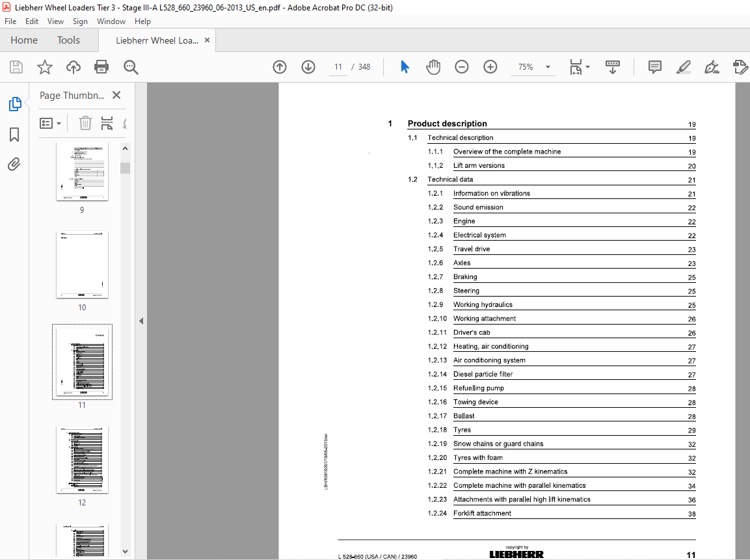This screenshot has height=560, width=750.
Task: Open the Sign menu
Action: click(80, 21)
